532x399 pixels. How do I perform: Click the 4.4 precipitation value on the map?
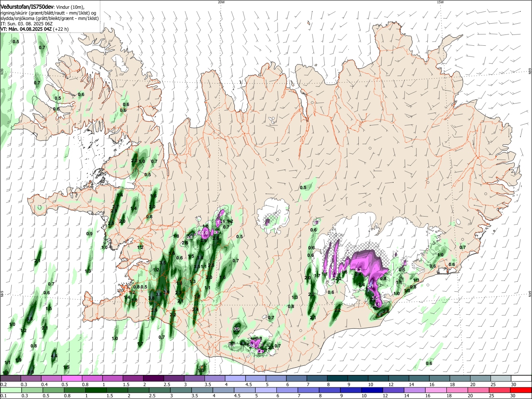54,356
